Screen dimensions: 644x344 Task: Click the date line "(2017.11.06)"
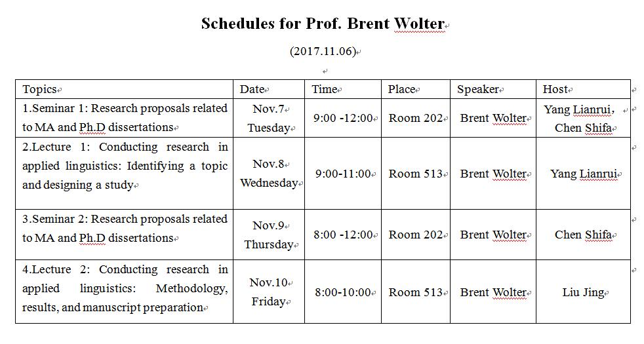pos(323,51)
